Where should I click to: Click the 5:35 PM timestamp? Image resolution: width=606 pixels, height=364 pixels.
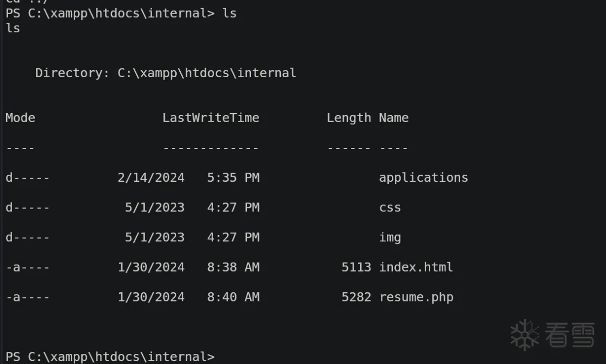233,178
